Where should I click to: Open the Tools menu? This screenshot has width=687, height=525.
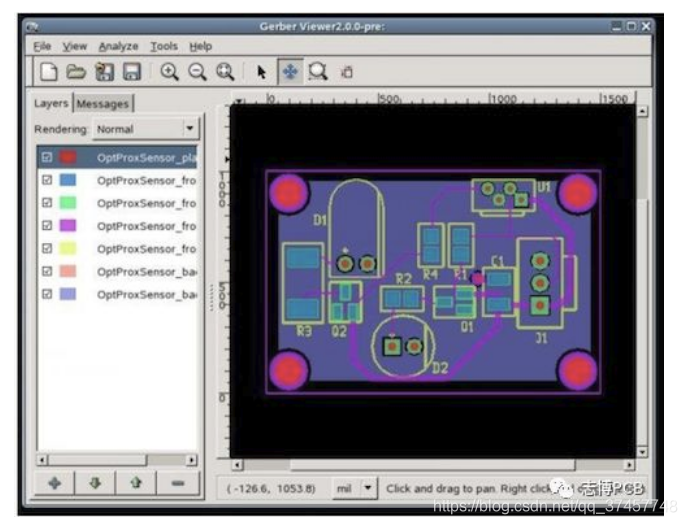pyautogui.click(x=164, y=46)
